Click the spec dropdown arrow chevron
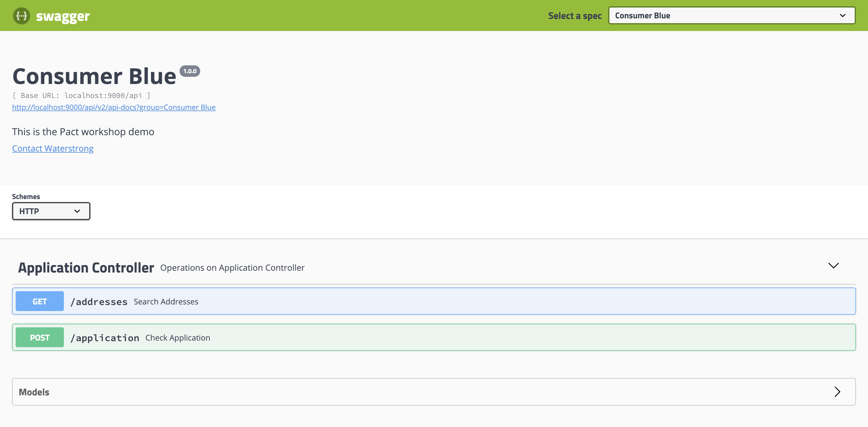 tap(842, 15)
